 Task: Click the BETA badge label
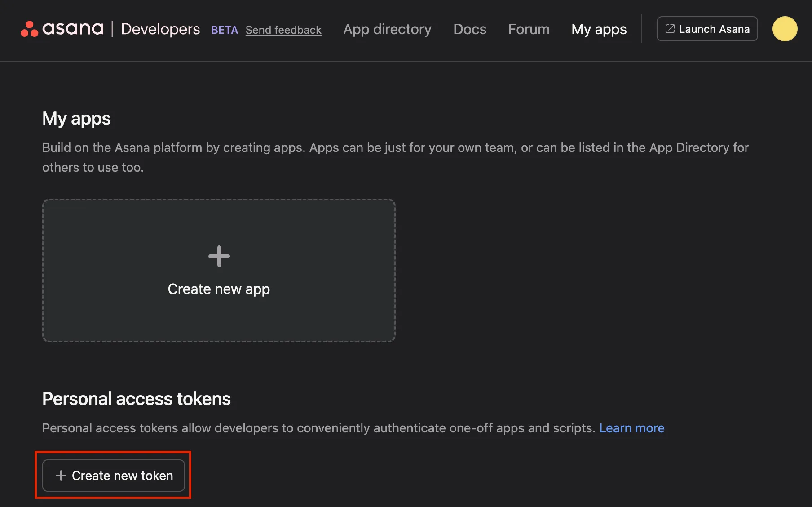(225, 30)
